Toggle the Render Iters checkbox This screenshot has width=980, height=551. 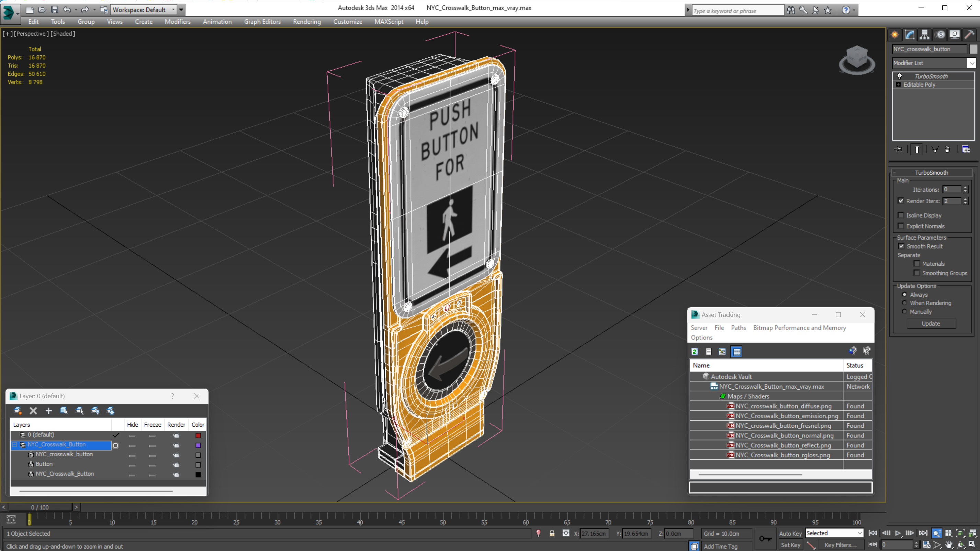901,201
